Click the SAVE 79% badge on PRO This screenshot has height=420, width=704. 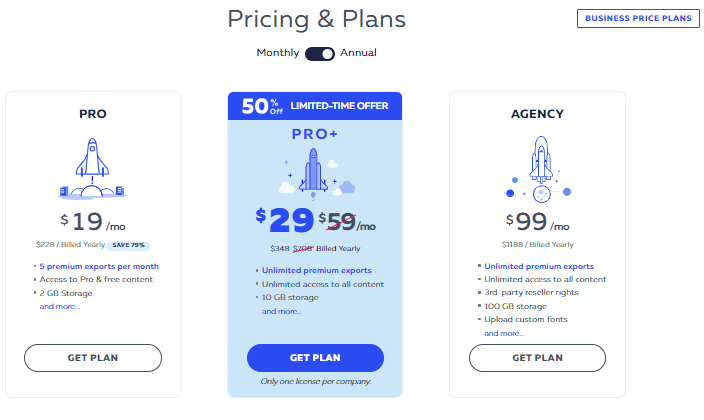(x=128, y=245)
